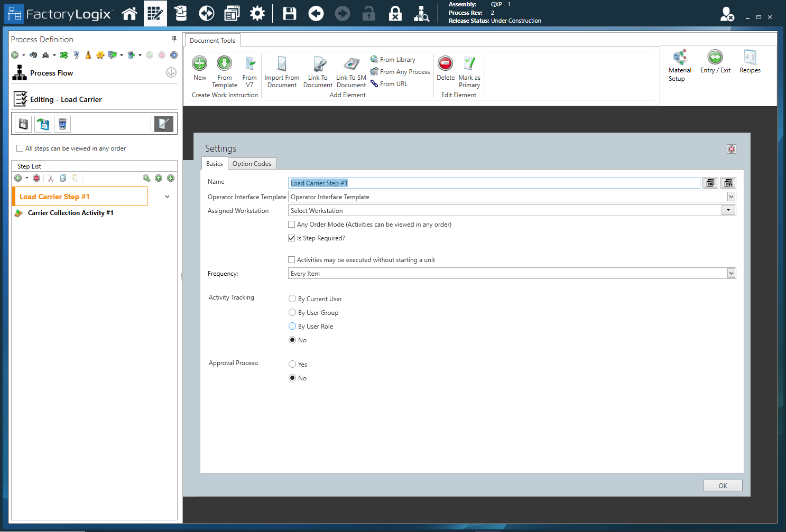Expand Load Carrier Step #1 chevron

click(167, 196)
